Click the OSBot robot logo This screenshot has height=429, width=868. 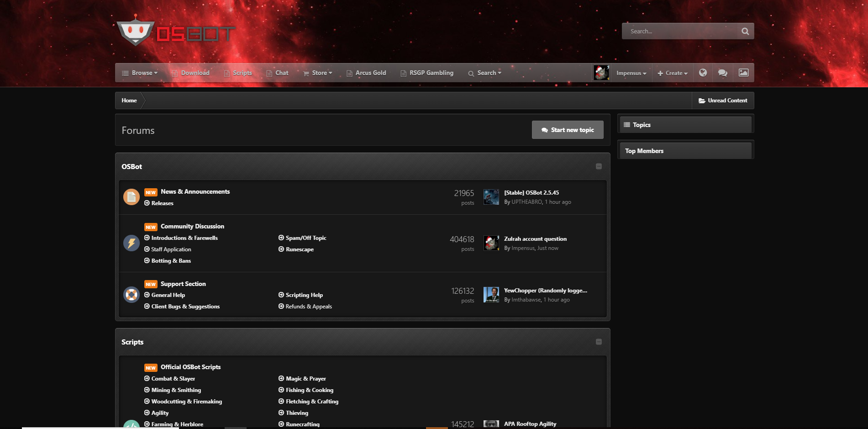pos(176,31)
